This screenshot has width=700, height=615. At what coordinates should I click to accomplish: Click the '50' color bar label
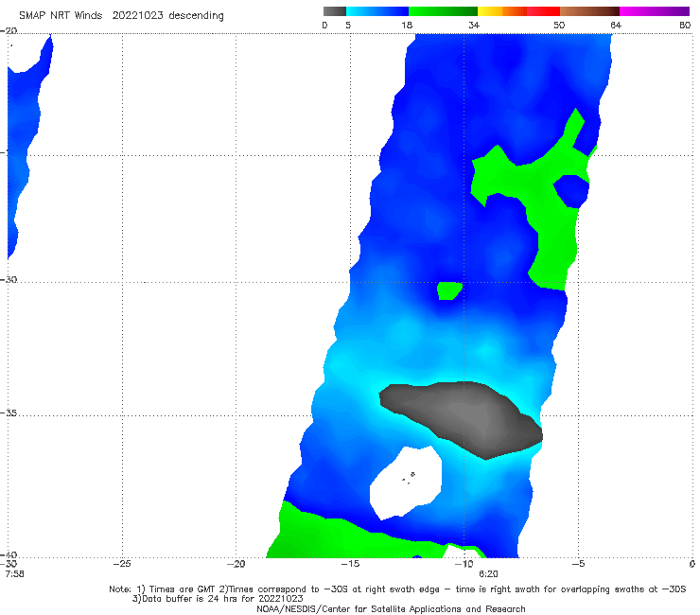[559, 25]
